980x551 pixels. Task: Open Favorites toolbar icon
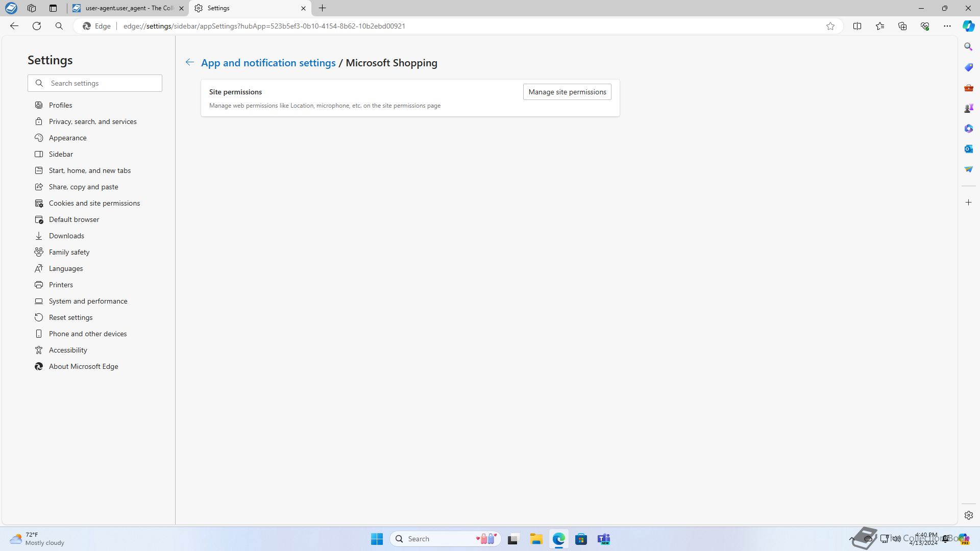click(x=879, y=26)
